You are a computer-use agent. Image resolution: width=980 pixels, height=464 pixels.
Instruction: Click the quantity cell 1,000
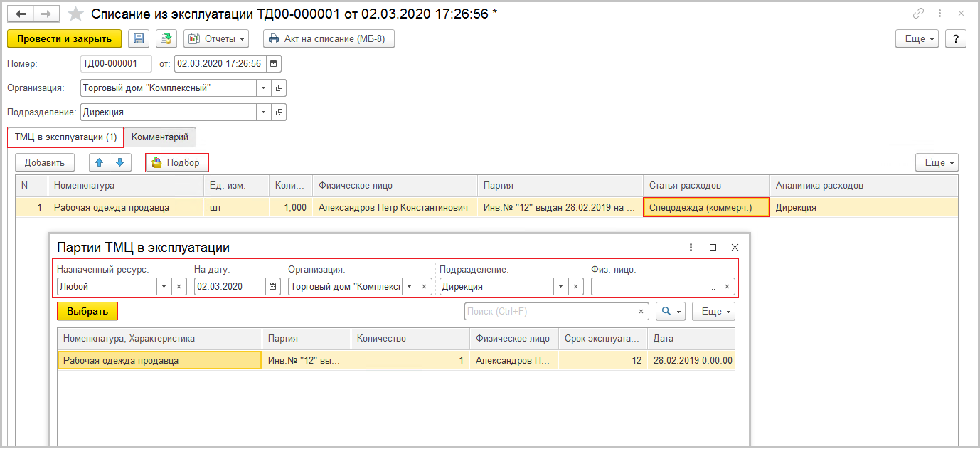click(x=290, y=207)
